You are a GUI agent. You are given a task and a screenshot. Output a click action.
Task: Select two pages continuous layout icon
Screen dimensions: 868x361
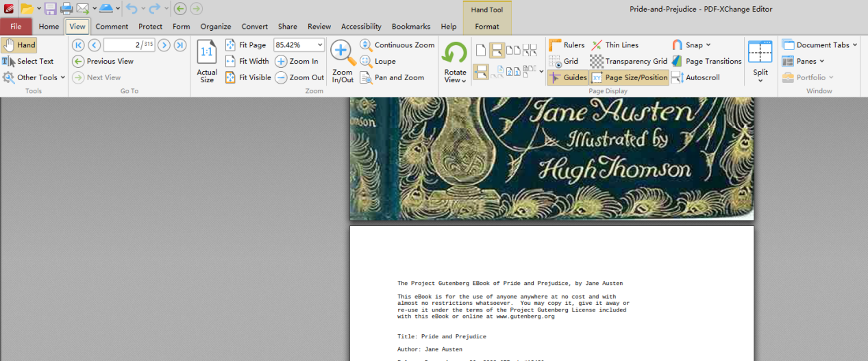(530, 50)
